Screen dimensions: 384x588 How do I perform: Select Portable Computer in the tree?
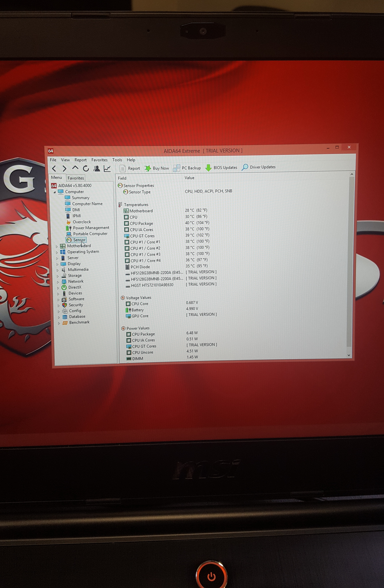(87, 234)
